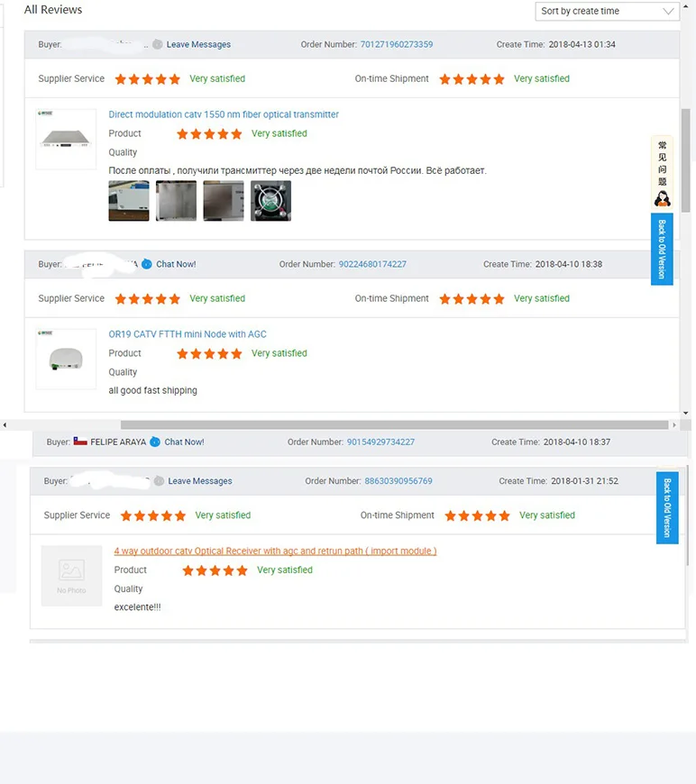Click chat bubble icon beside FELIPE ARAYA
The height and width of the screenshot is (784, 696).
[x=155, y=442]
